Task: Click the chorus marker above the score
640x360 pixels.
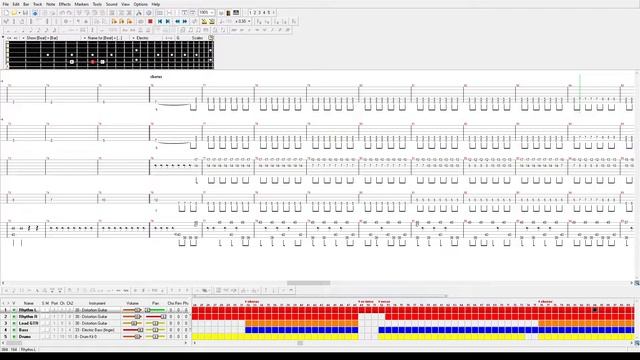Action: [156, 77]
